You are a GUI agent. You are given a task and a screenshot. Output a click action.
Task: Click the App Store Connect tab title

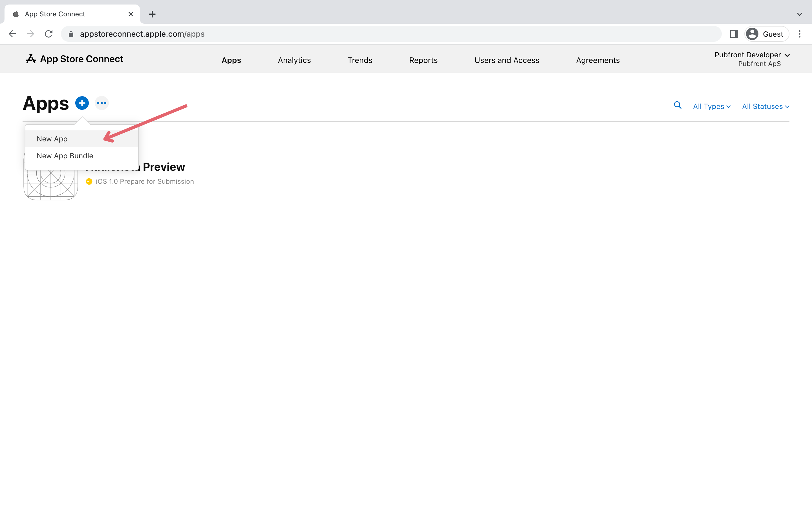pyautogui.click(x=55, y=14)
